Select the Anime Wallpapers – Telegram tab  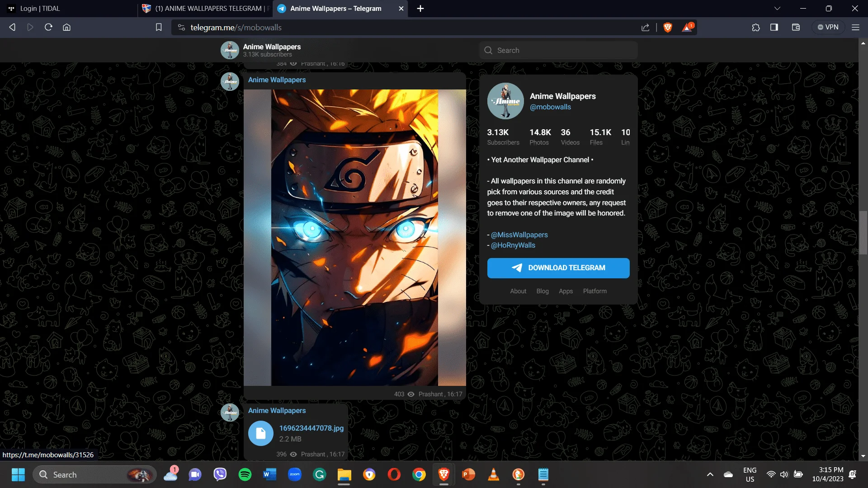(335, 8)
